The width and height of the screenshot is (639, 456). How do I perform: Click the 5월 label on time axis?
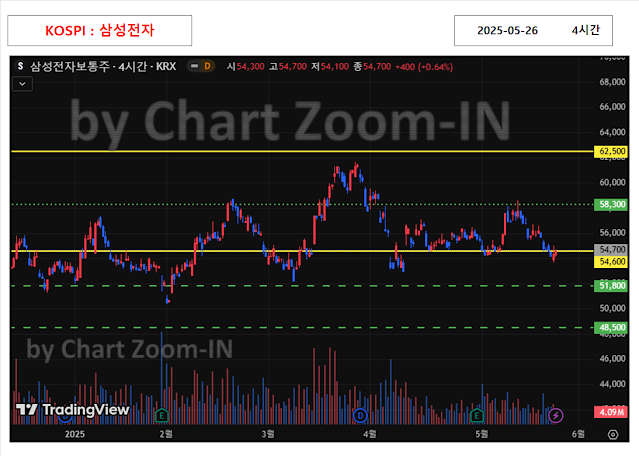coord(482,434)
